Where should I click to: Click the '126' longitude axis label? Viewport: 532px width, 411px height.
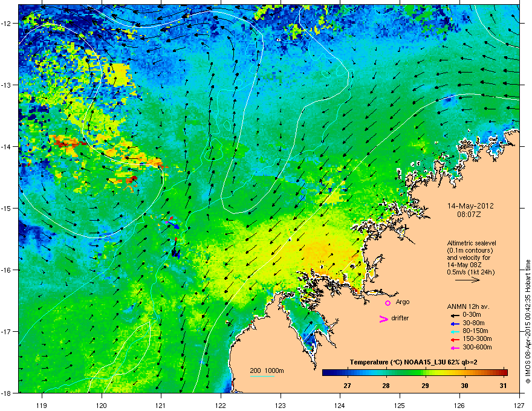(x=459, y=405)
